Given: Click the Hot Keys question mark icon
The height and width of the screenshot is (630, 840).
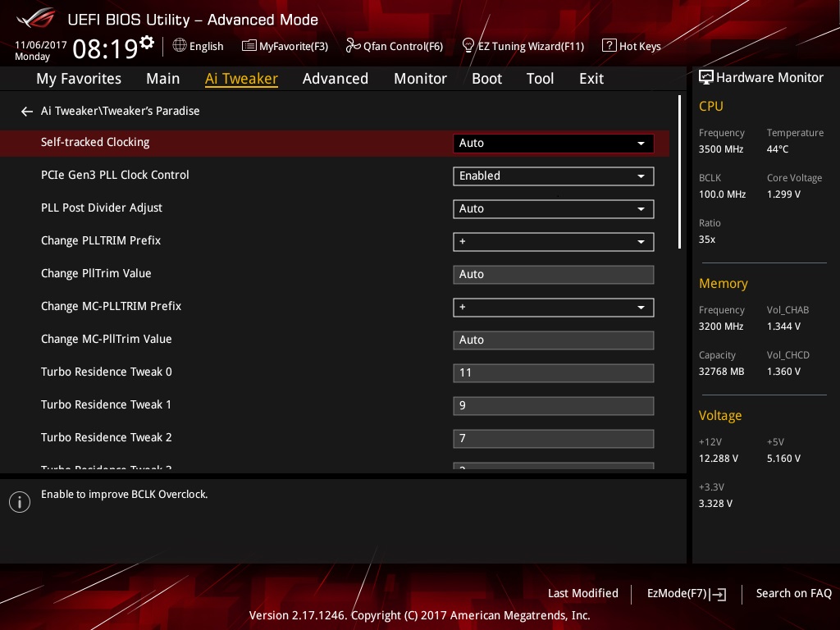Looking at the screenshot, I should click(609, 46).
